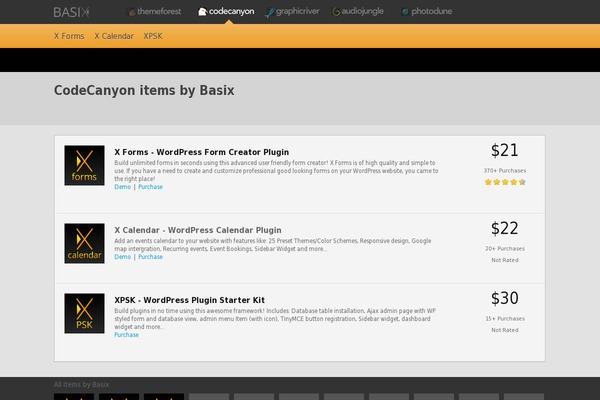Screen dimensions: 600x400
Task: Open X Forms - WordPress Form Creator Plugin title
Action: [202, 152]
